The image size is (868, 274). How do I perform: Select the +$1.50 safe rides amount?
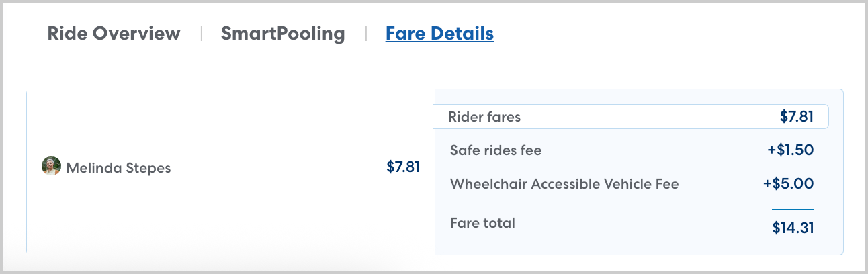pos(790,150)
